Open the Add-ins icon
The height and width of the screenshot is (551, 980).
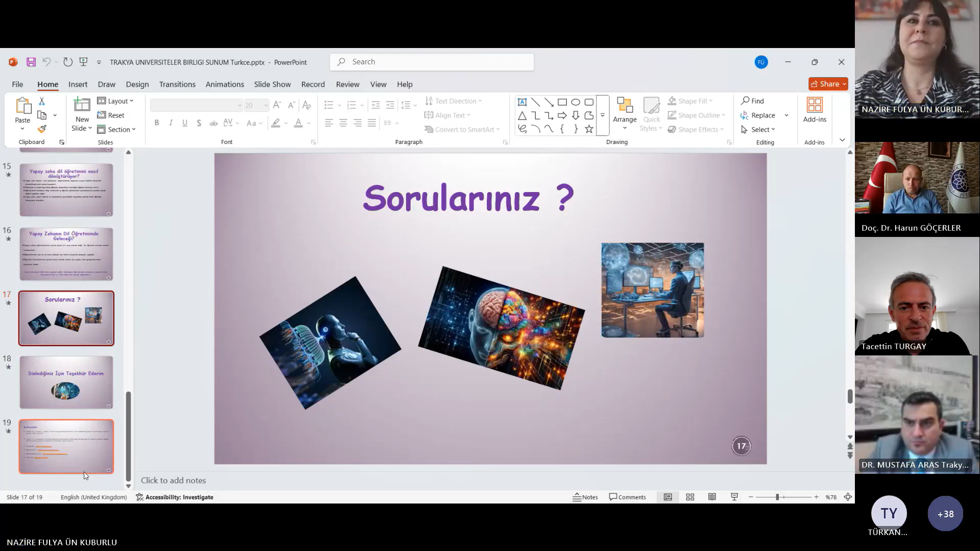(x=815, y=105)
